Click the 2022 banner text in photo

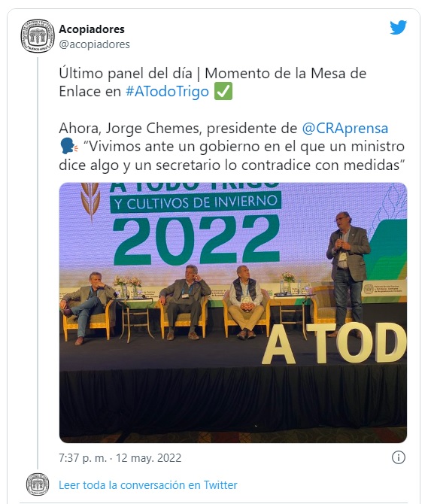196,238
